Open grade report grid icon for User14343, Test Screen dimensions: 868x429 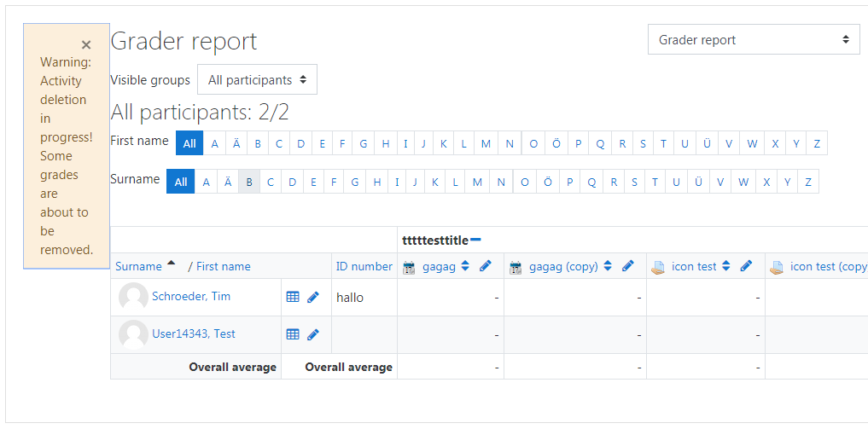293,334
